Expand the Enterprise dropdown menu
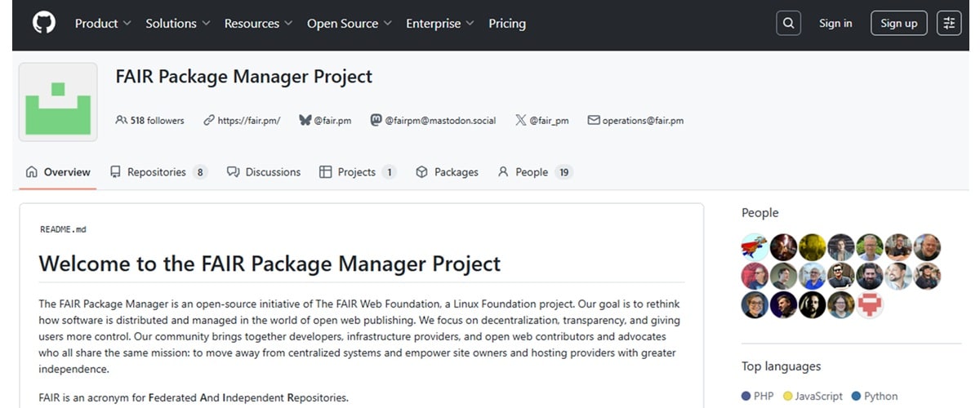980x408 pixels. [x=440, y=24]
